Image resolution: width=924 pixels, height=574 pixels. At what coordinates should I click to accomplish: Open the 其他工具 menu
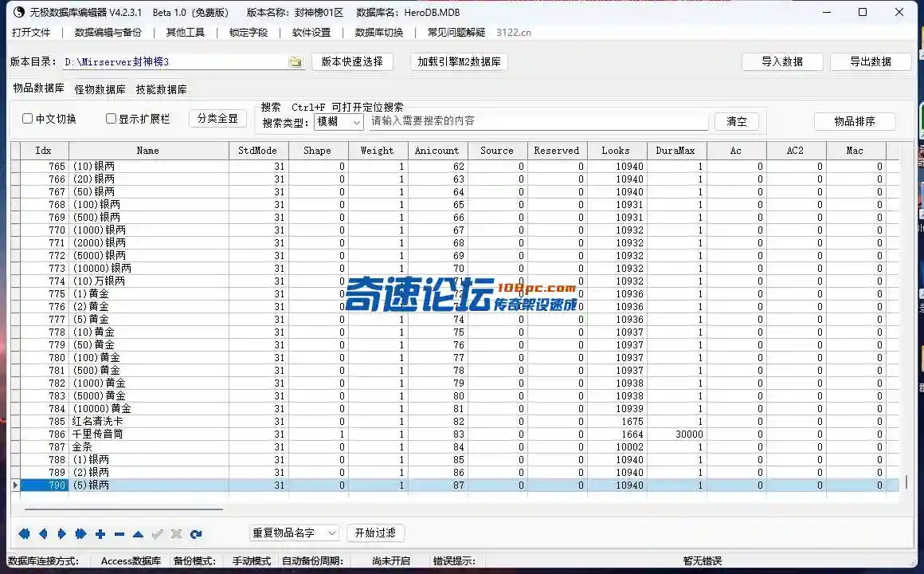coord(185,33)
